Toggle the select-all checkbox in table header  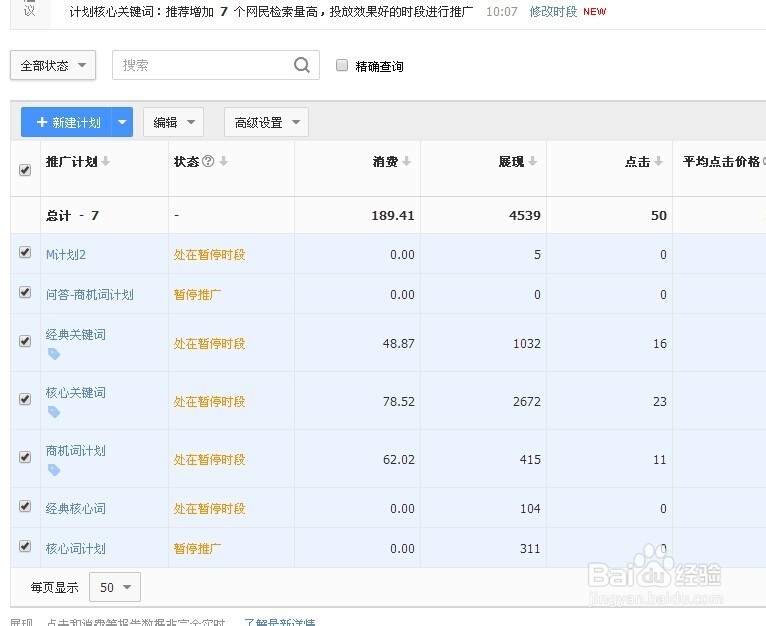pyautogui.click(x=25, y=170)
